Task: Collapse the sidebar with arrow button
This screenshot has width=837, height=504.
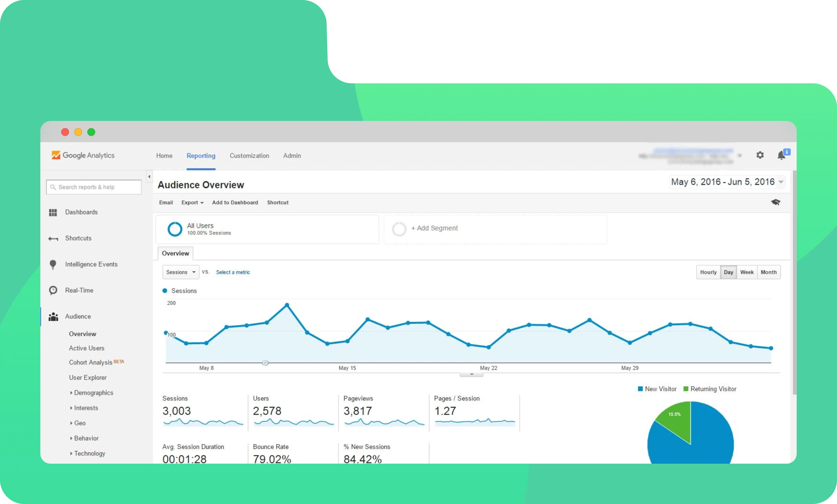Action: click(x=149, y=177)
